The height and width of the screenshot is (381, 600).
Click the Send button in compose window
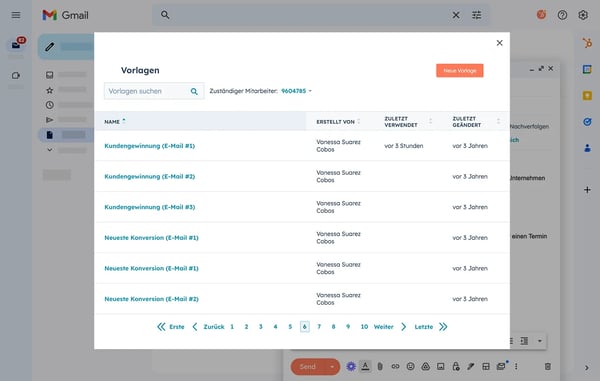pos(308,367)
